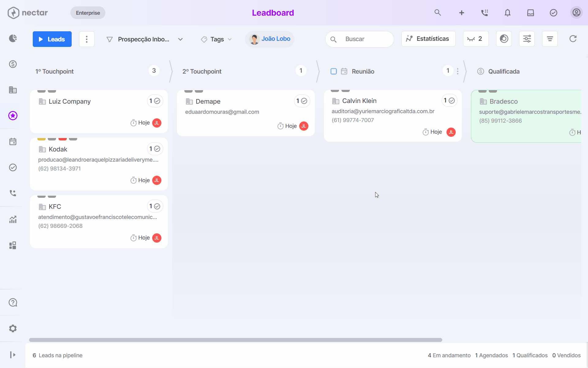
Task: Open Leadboard star icon in sidebar
Action: (13, 116)
